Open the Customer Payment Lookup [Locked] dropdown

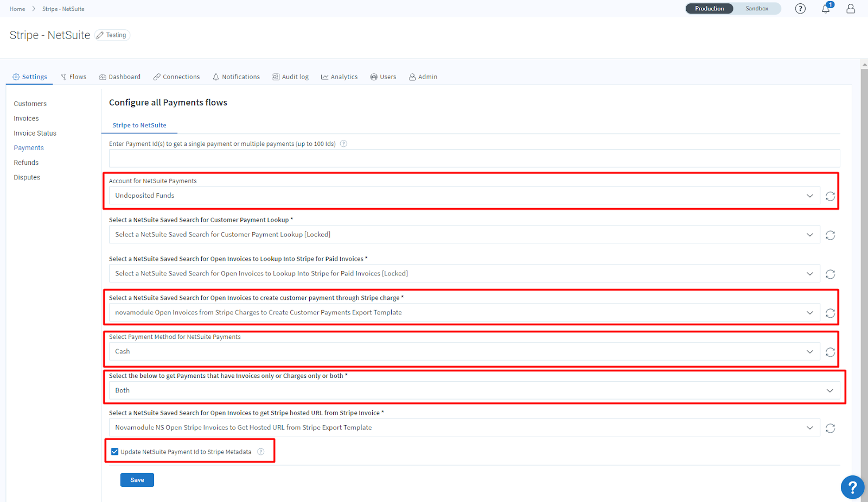[464, 235]
